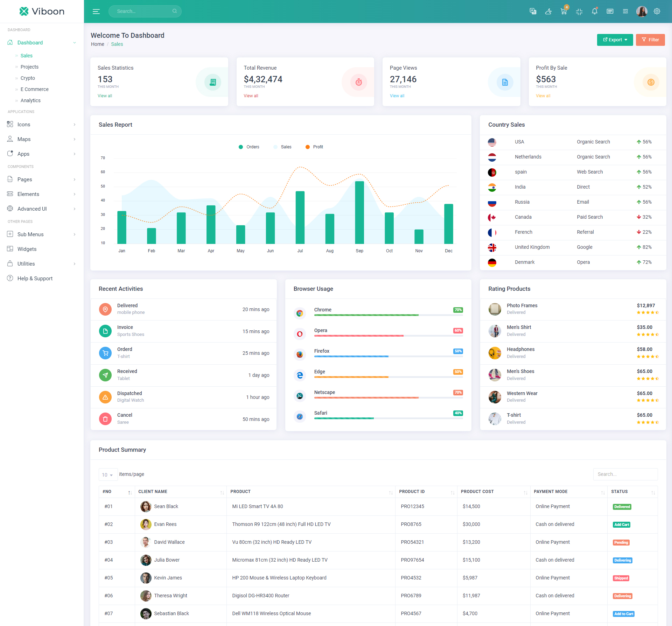Collapse the sidebar with the hamburger icon
The image size is (672, 626).
(x=96, y=11)
